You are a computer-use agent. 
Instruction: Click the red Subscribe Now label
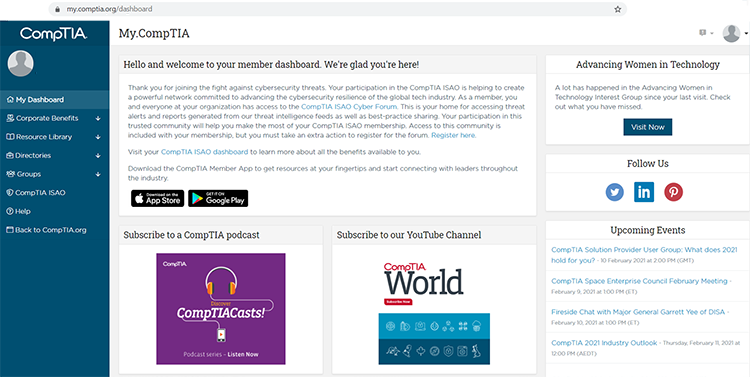pos(398,302)
